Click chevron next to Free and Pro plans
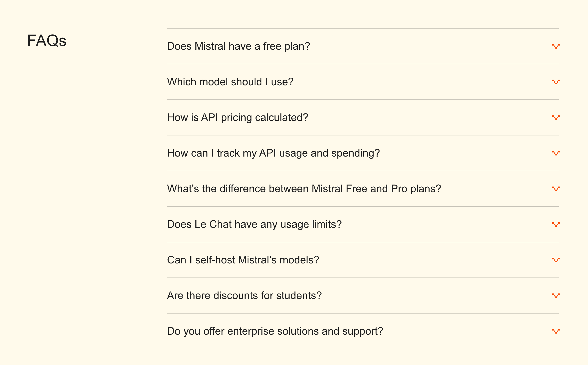Image resolution: width=588 pixels, height=365 pixels. click(x=556, y=189)
